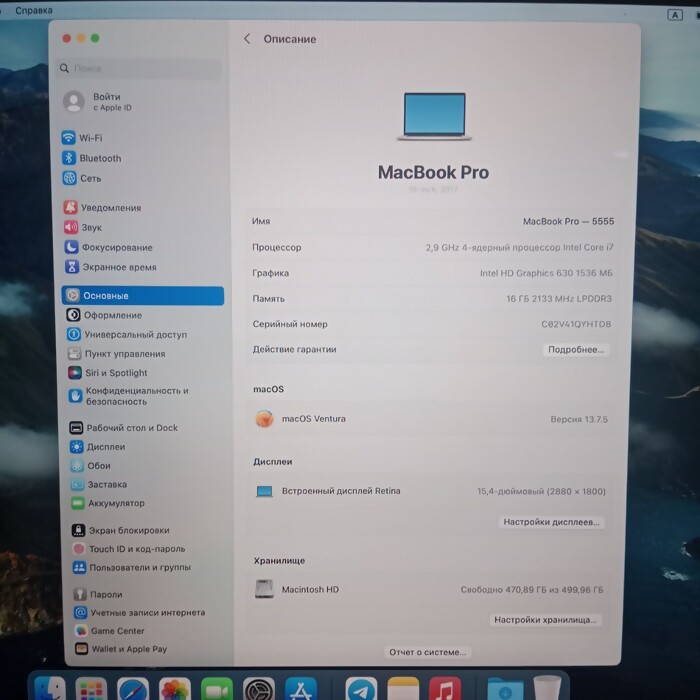This screenshot has width=700, height=700.
Task: Click Версия 13.7.5 text
Action: (x=579, y=419)
